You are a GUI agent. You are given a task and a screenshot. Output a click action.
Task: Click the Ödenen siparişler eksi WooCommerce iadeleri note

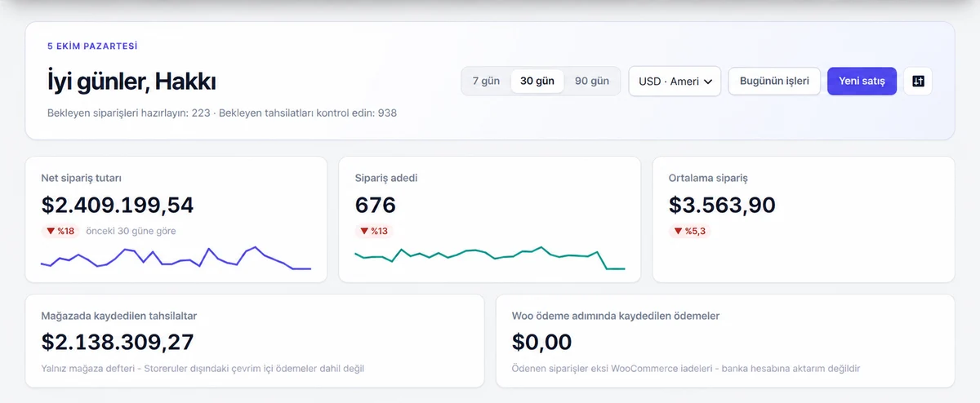pyautogui.click(x=686, y=369)
